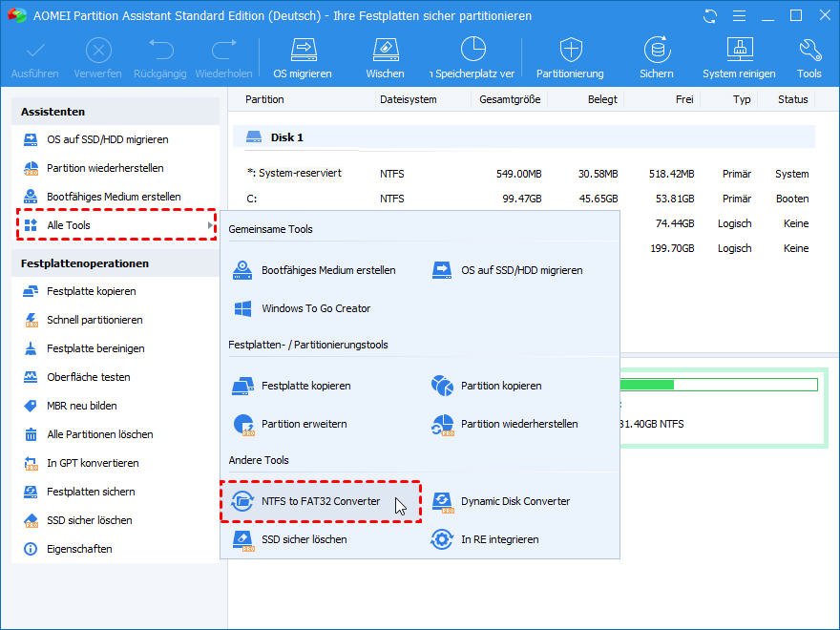Image resolution: width=840 pixels, height=630 pixels.
Task: Click the Verwerfen discard icon
Action: pyautogui.click(x=98, y=51)
